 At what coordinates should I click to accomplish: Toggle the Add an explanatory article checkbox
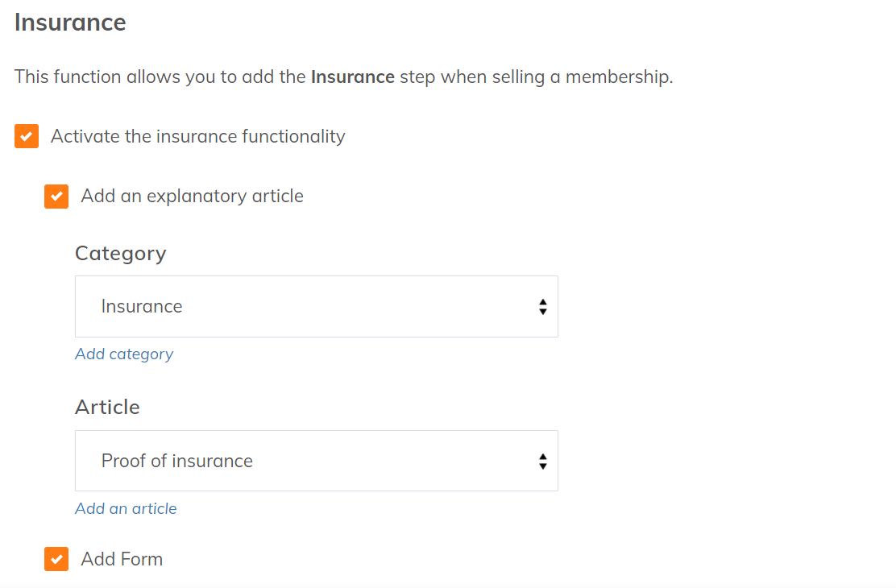click(56, 196)
